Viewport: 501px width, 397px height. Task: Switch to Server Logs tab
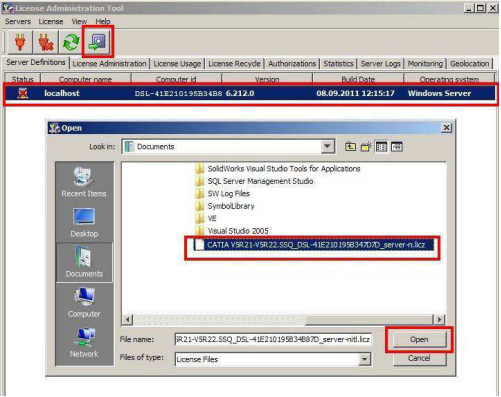[x=380, y=64]
